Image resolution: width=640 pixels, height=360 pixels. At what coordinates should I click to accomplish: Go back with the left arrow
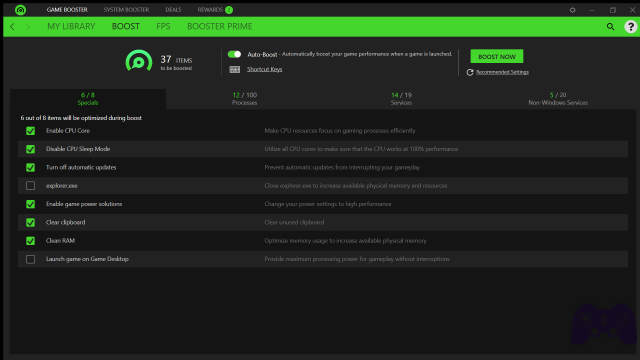pyautogui.click(x=12, y=27)
